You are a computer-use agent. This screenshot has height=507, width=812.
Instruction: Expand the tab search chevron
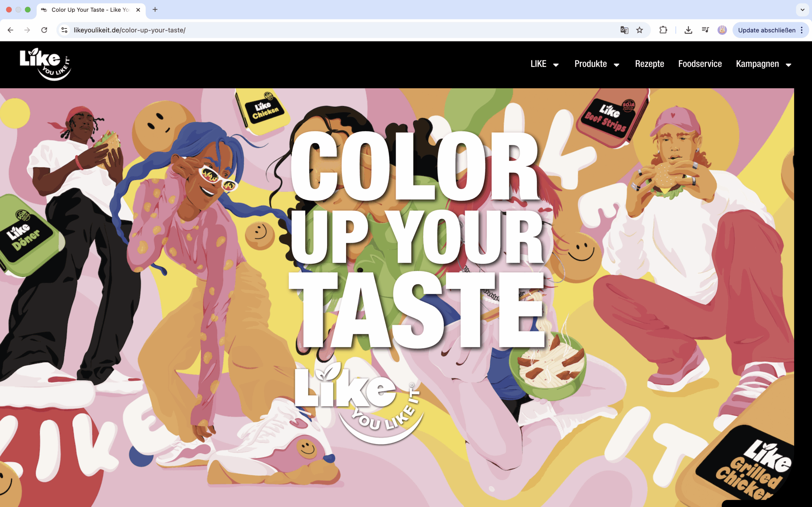(x=802, y=10)
